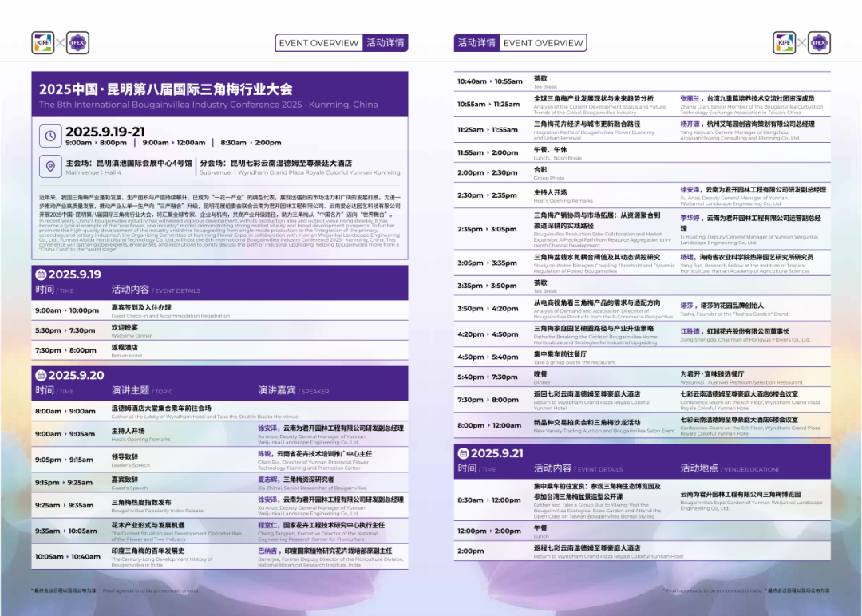862x616 pixels.
Task: Click the 2025.9.21 section heading
Action: coord(497,453)
